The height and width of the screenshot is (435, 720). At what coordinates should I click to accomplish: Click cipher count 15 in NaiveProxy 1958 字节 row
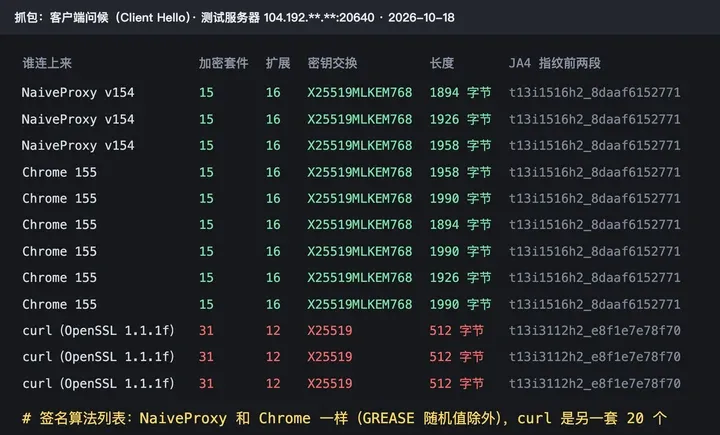pos(206,145)
